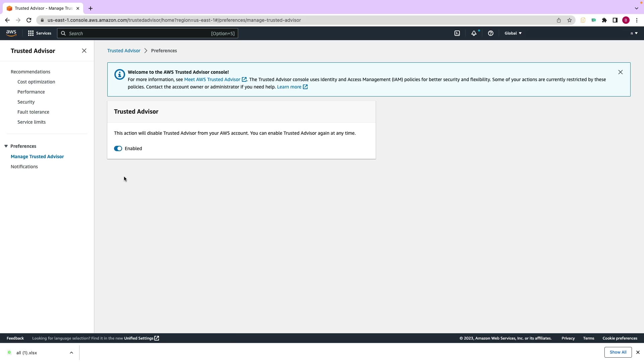644x362 pixels.
Task: Open AWS CloudShell icon in top bar
Action: [x=457, y=33]
